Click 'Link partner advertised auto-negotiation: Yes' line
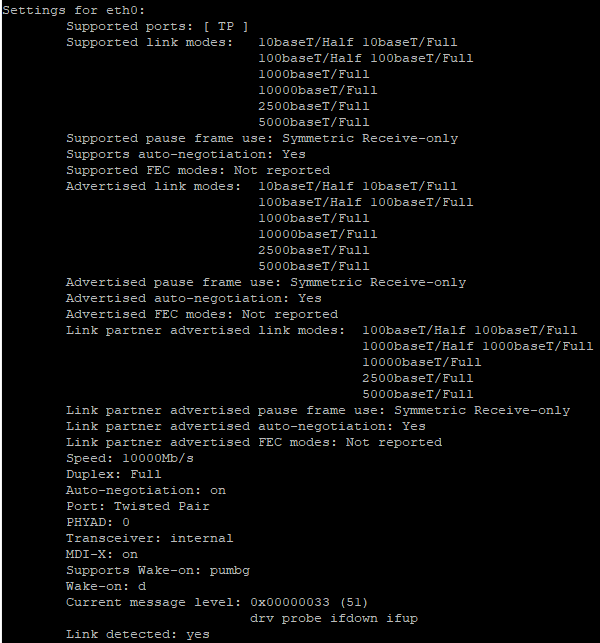This screenshot has height=643, width=600. point(246,426)
